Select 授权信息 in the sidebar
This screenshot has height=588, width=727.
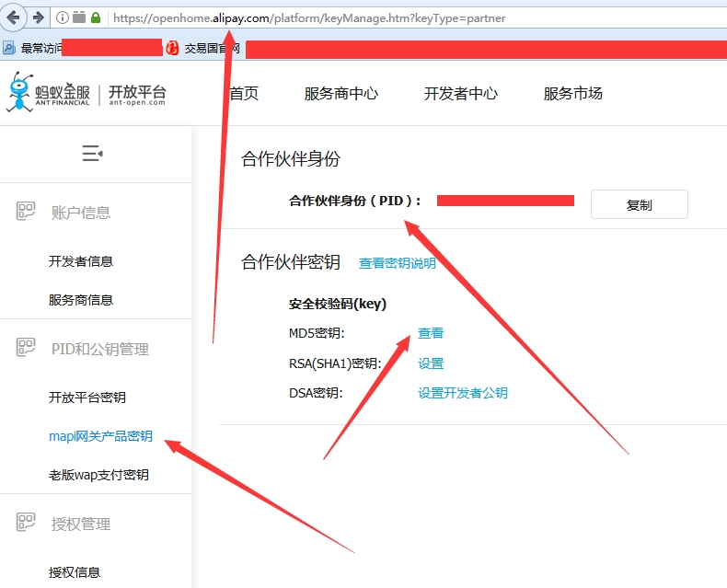click(75, 572)
